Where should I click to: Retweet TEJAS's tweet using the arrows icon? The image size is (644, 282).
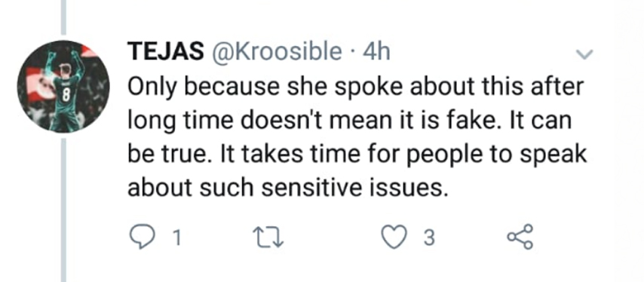(x=268, y=238)
